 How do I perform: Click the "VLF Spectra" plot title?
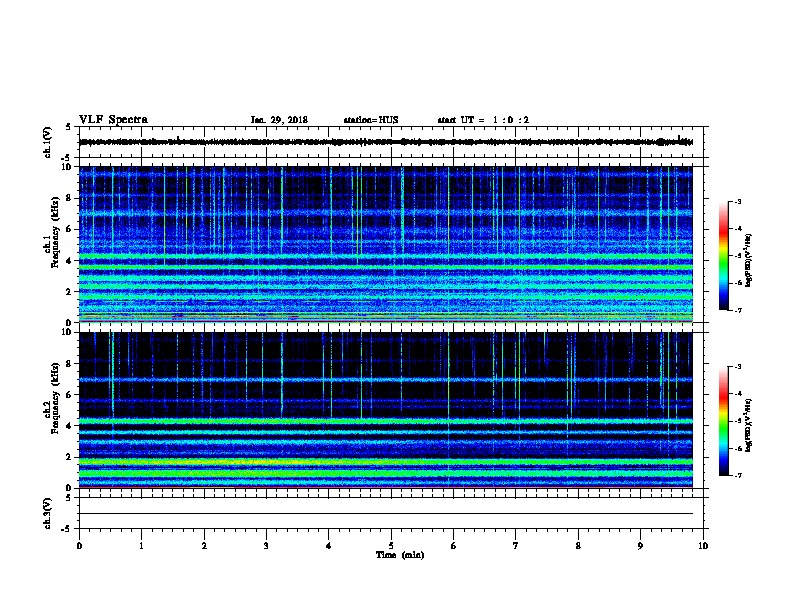click(113, 120)
